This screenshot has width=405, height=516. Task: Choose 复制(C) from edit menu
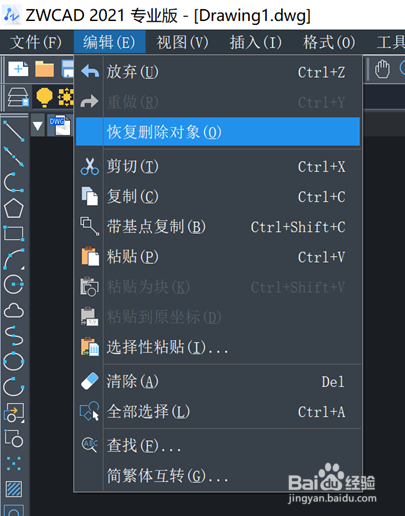coord(218,196)
